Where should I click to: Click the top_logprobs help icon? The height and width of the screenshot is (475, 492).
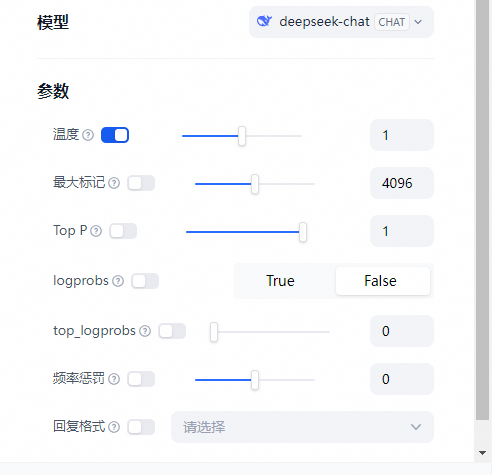coord(145,331)
